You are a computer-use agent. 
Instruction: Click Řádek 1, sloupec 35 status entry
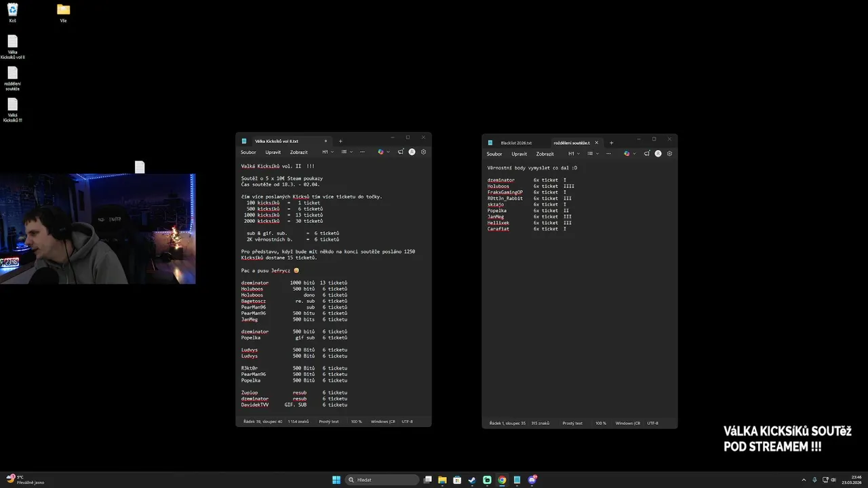(x=507, y=423)
